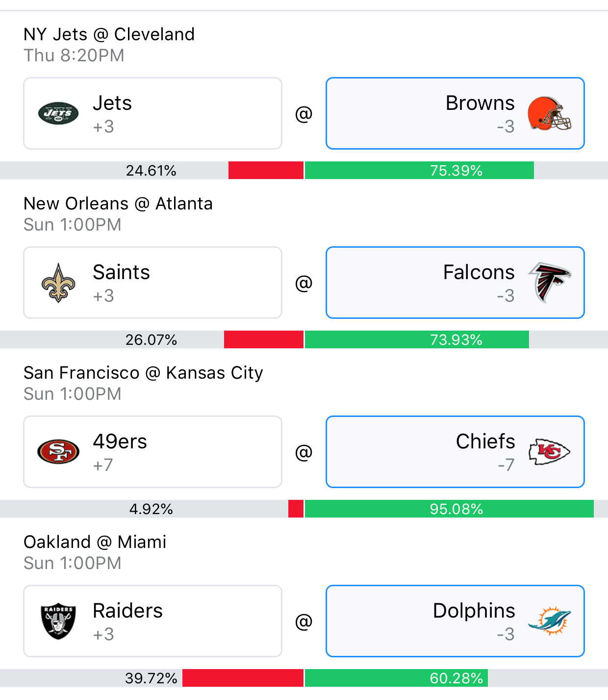Choose Falcons -3 pick card

click(x=455, y=283)
